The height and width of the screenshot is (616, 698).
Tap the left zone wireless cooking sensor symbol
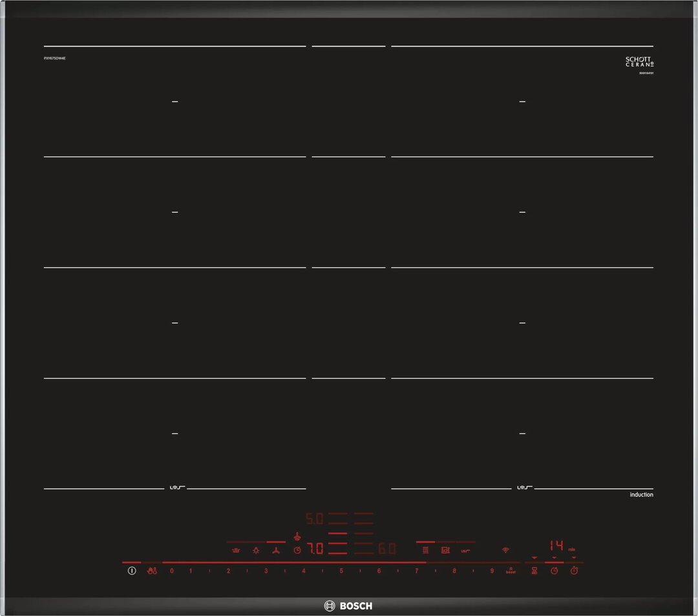177,488
